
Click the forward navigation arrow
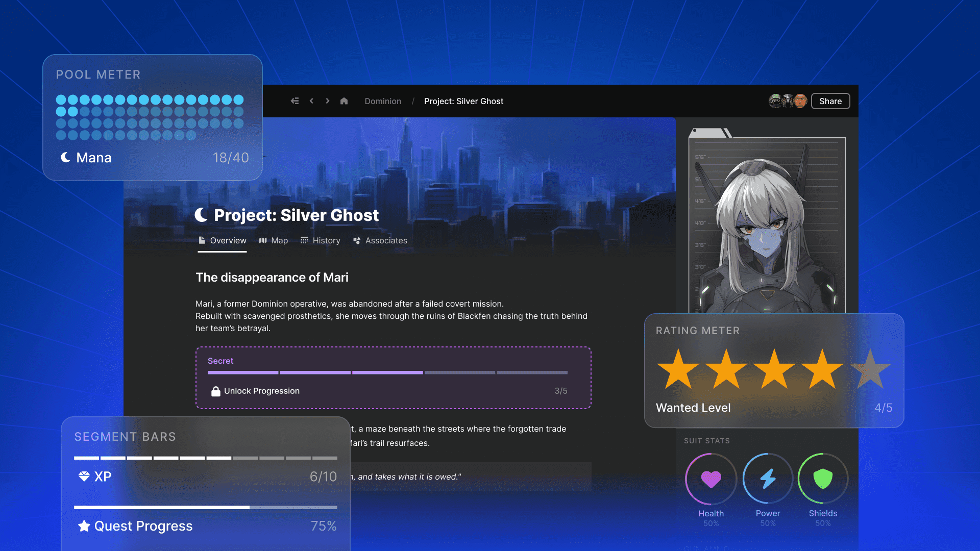(x=328, y=101)
